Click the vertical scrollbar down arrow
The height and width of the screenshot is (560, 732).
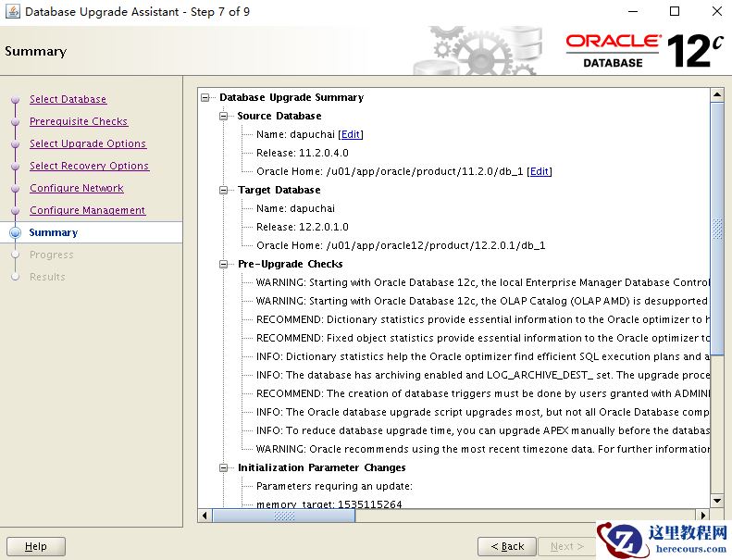[717, 501]
